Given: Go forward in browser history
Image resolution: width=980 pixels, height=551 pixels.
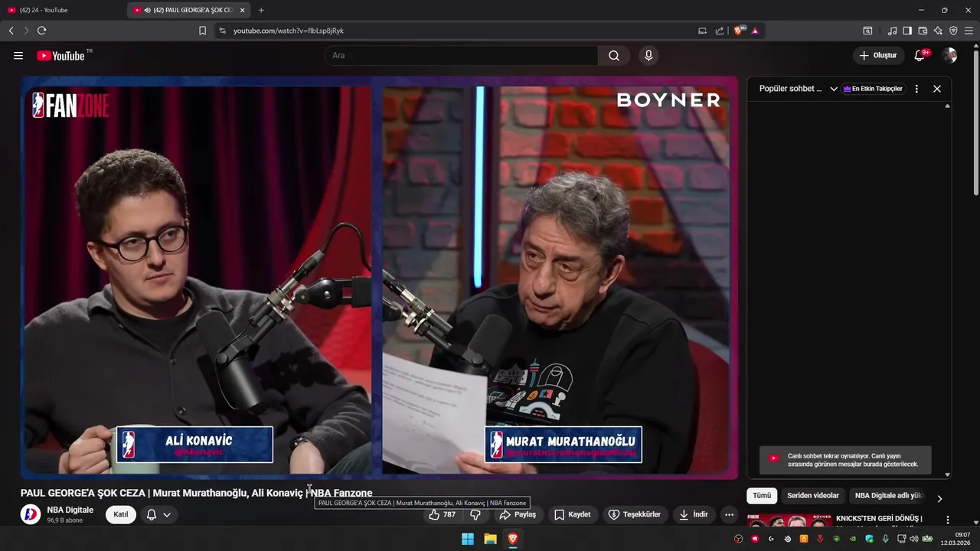Looking at the screenshot, I should (x=26, y=31).
